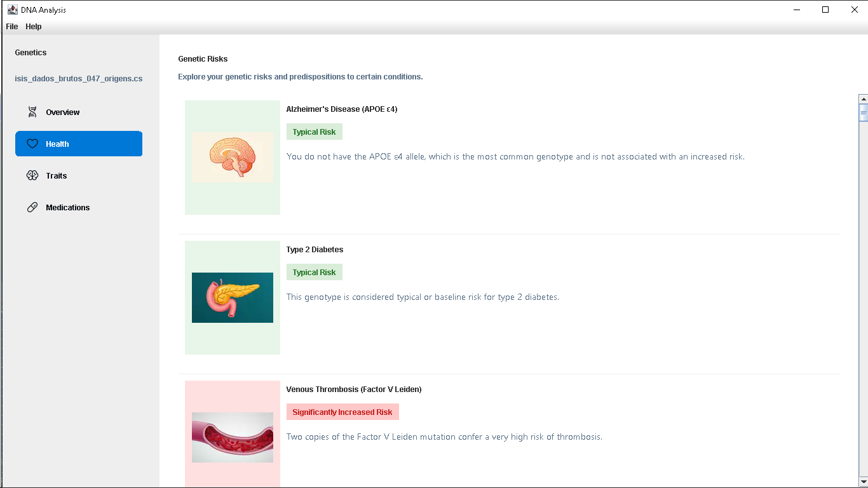Screen dimensions: 868x488
Task: Switch to the Medications section
Action: pos(67,207)
